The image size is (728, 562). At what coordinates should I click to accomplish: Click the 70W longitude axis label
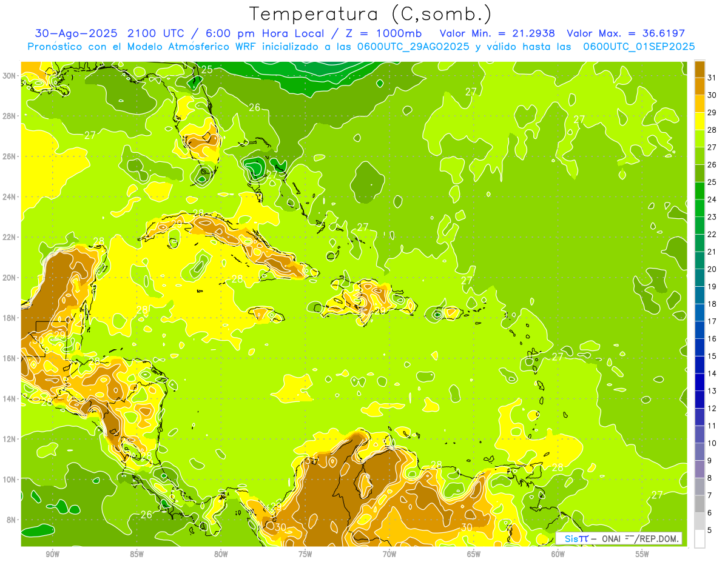389,555
